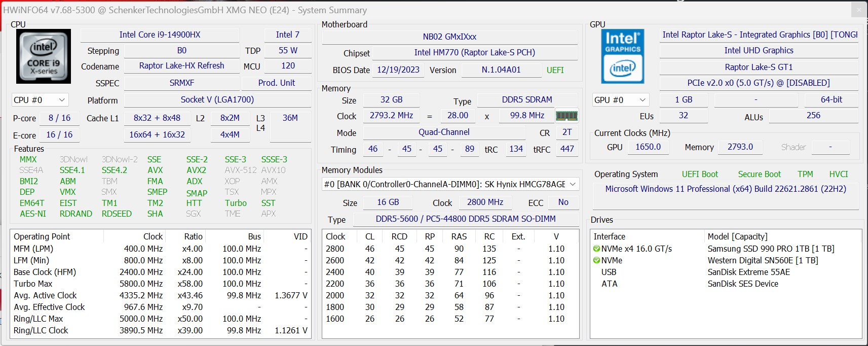Select the Intel Core i9-14900HX name field
This screenshot has height=346, width=868.
[x=160, y=35]
